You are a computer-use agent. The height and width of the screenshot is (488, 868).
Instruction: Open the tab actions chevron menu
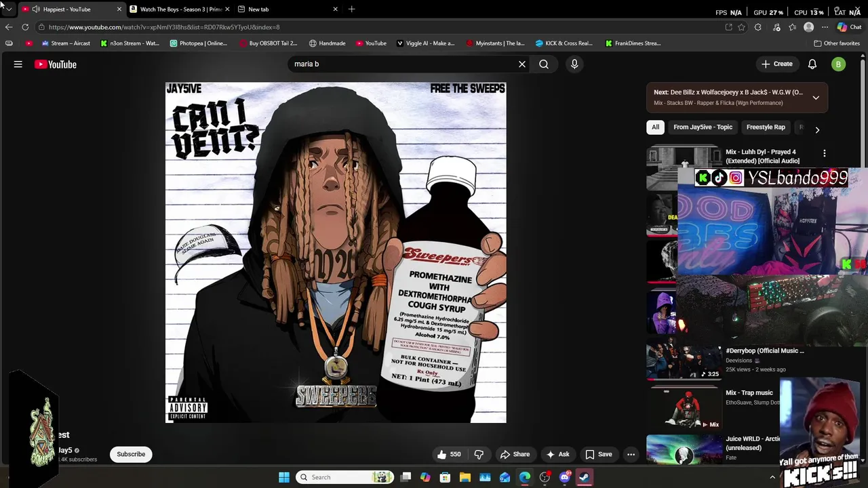click(8, 9)
